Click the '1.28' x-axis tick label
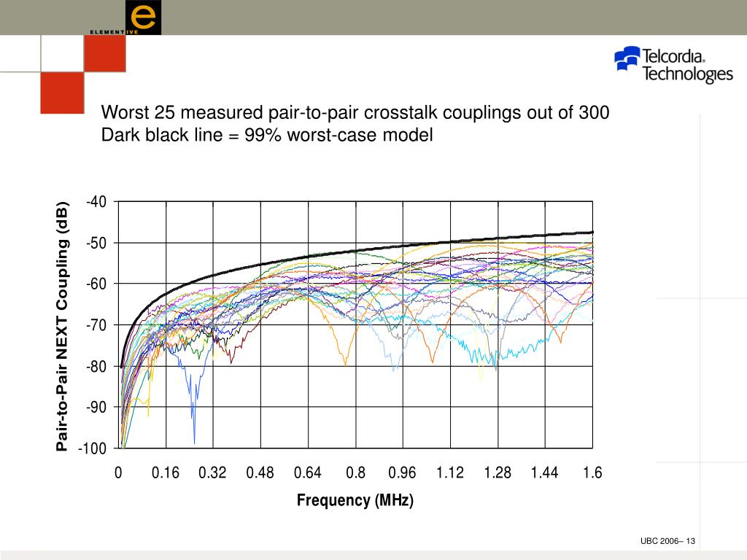747x560 pixels. tap(498, 472)
